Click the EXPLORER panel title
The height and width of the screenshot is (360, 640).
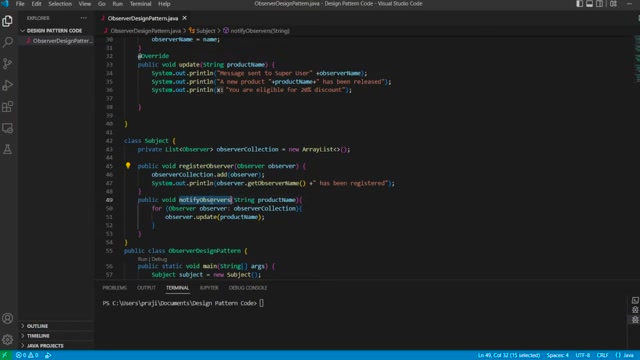point(38,18)
